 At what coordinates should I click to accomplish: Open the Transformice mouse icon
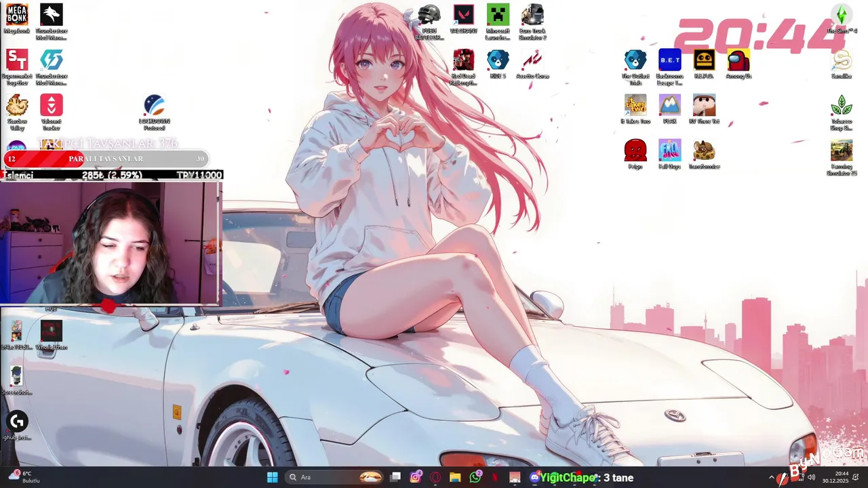pyautogui.click(x=704, y=155)
